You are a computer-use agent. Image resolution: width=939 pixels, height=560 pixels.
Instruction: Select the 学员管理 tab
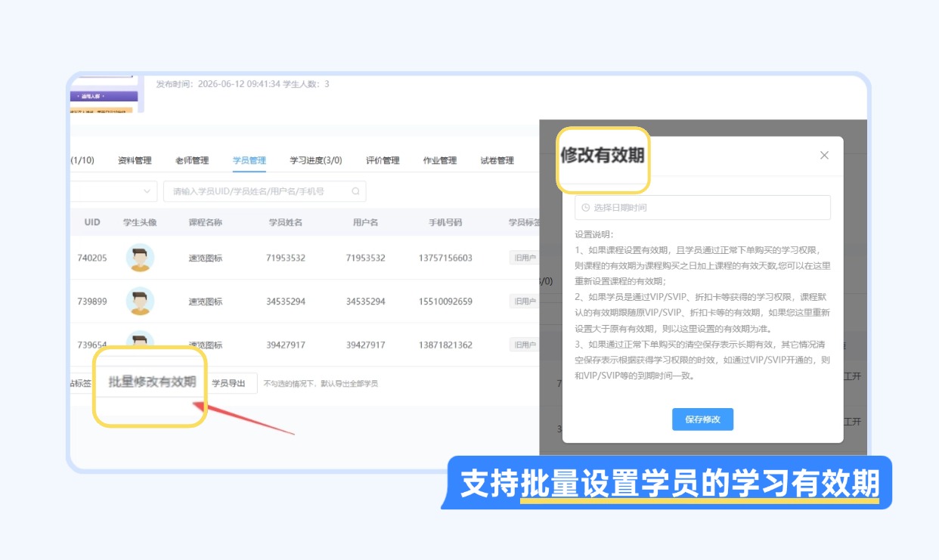pos(249,160)
